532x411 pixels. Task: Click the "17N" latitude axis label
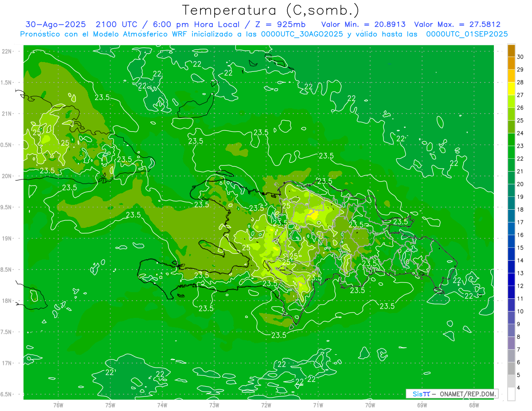tap(7, 363)
